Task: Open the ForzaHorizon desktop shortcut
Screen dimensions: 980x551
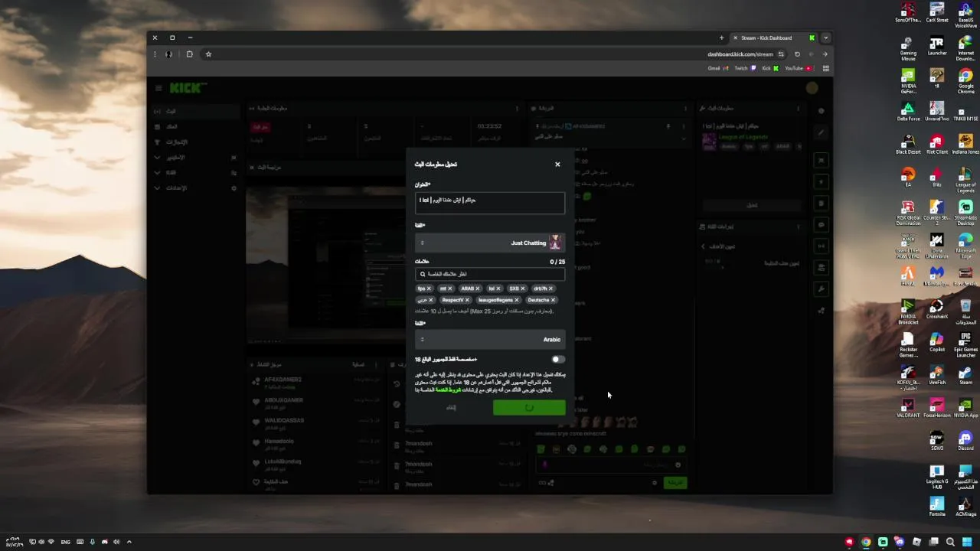Action: 936,408
